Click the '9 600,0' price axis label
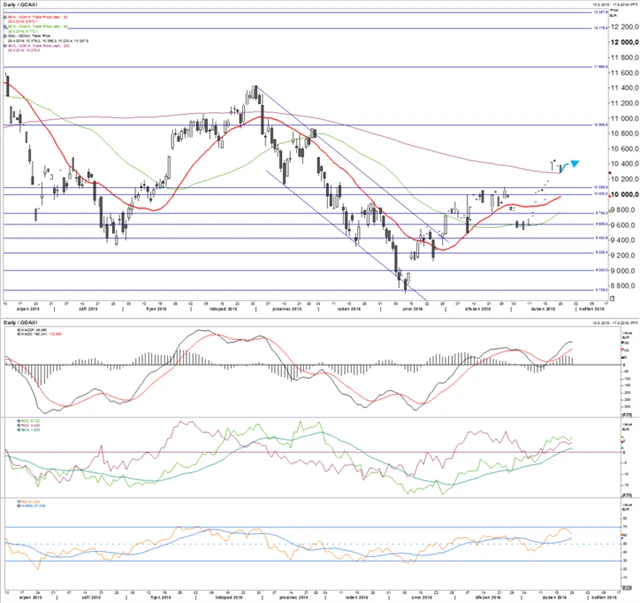 pyautogui.click(x=622, y=225)
